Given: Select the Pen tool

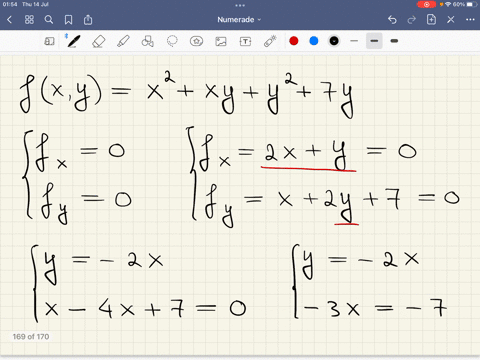Looking at the screenshot, I should tap(73, 41).
